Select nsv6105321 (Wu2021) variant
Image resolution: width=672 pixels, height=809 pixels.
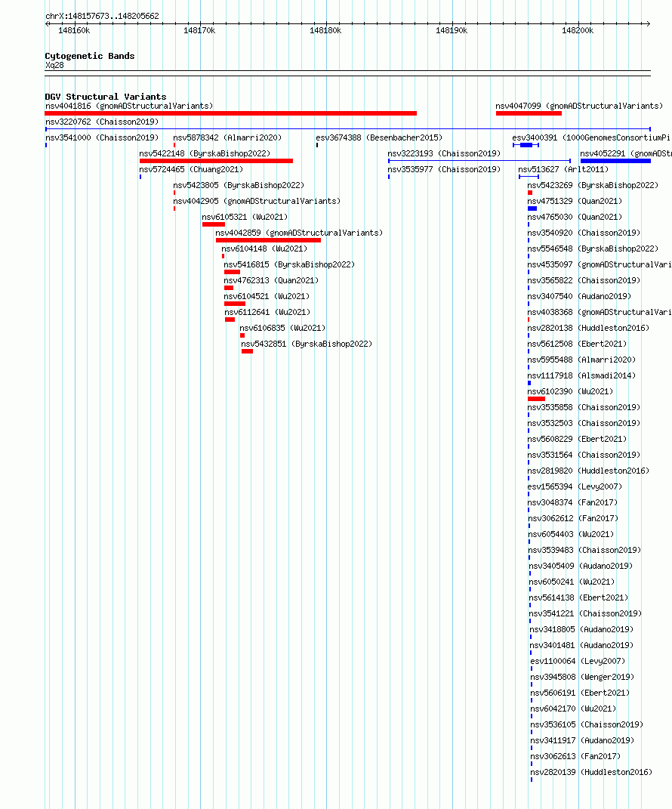245,218
